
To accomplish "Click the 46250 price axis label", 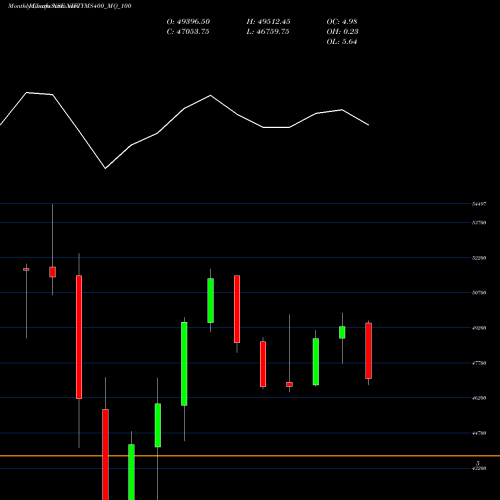I will (479, 398).
